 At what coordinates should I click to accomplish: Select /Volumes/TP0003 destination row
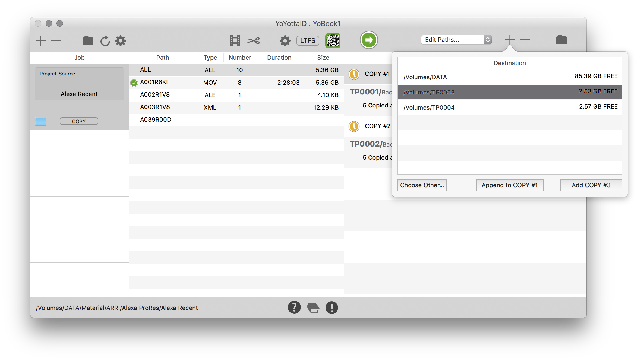click(510, 92)
